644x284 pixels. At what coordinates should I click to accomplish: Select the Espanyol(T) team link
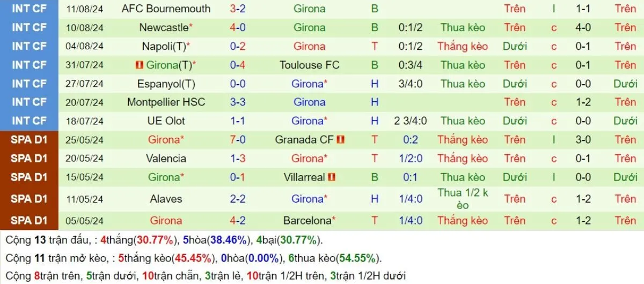coord(166,84)
